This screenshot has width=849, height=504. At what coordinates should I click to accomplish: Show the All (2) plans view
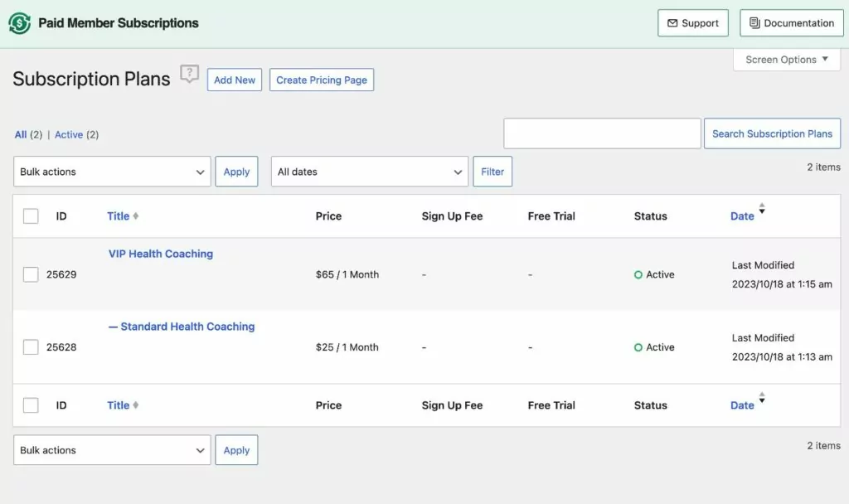tap(28, 135)
